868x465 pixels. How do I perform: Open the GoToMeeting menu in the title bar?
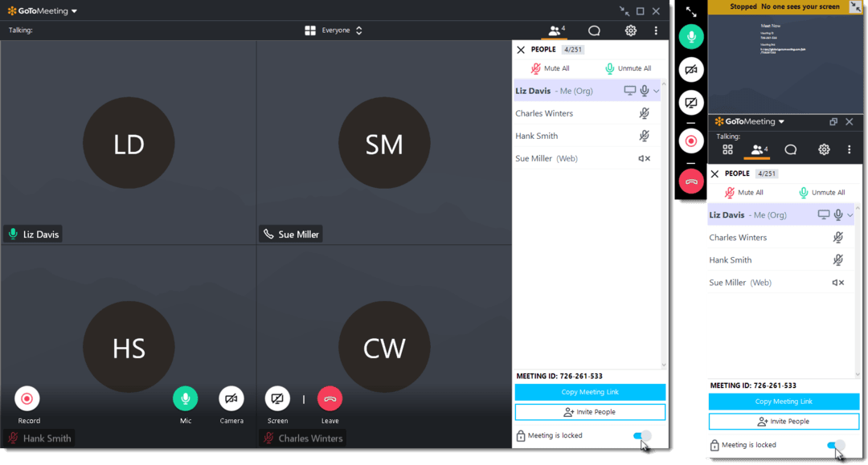(x=39, y=10)
